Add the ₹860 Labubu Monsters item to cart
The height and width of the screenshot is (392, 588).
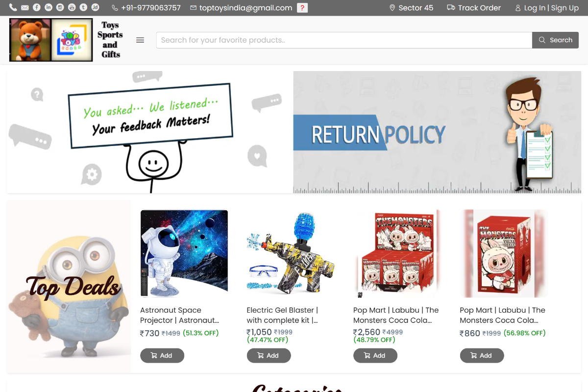(482, 356)
